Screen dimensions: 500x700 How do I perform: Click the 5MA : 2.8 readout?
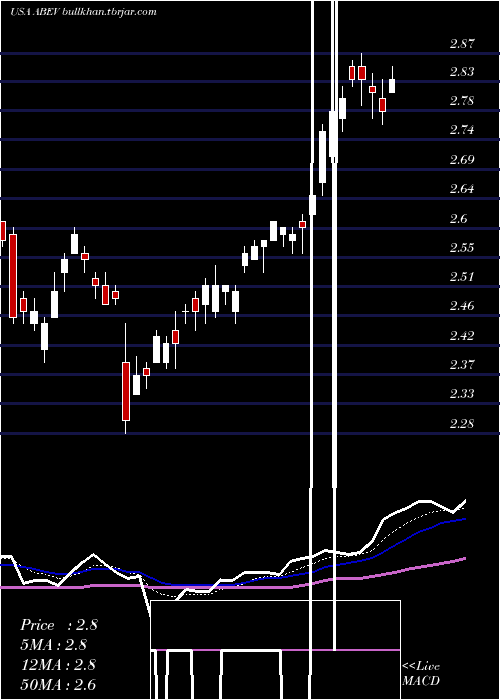click(54, 645)
